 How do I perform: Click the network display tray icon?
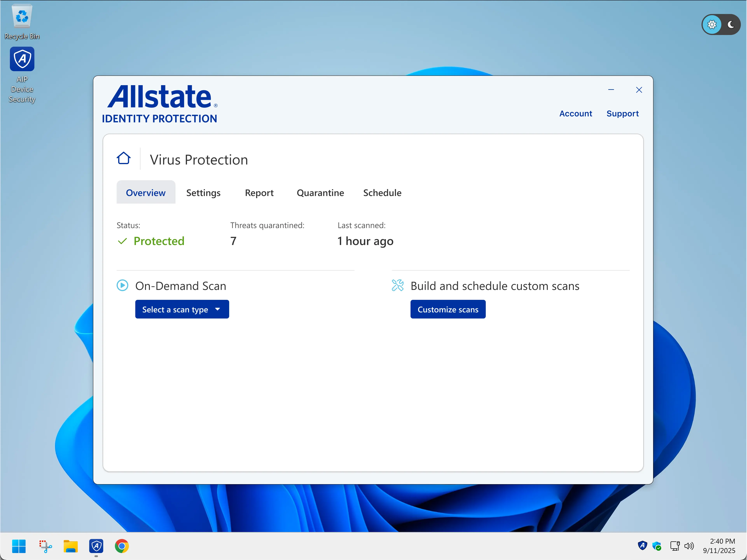click(675, 546)
